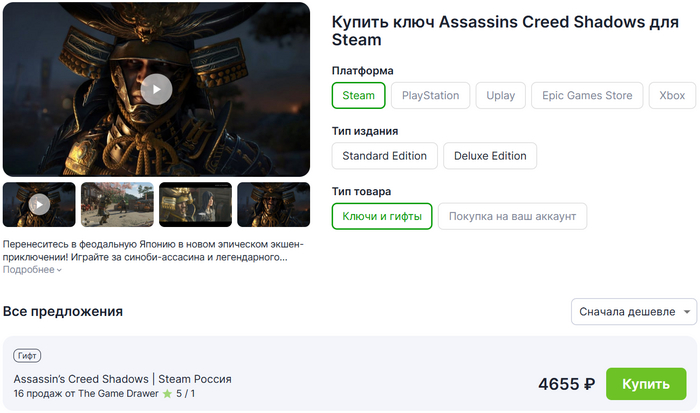This screenshot has width=700, height=413.
Task: Pick the Uplay platform option
Action: click(x=500, y=96)
